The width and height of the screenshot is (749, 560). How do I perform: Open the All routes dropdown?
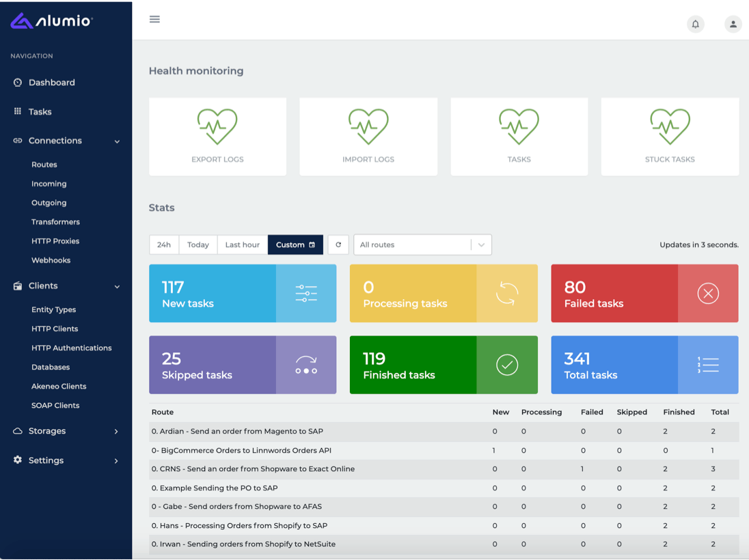(x=422, y=244)
